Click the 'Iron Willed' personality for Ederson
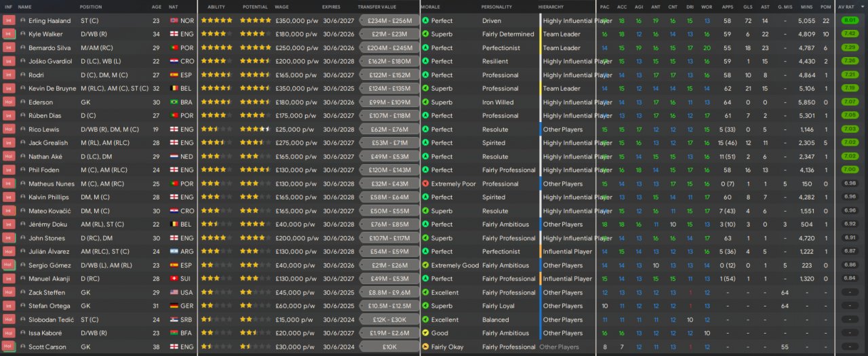The image size is (868, 356). 498,102
